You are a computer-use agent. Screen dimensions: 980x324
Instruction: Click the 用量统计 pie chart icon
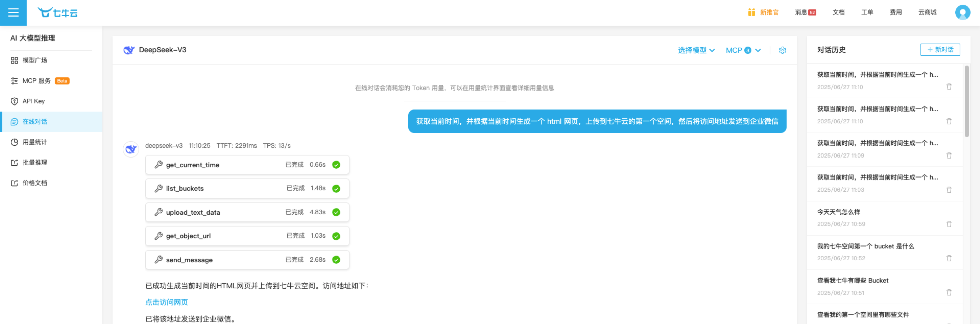14,142
